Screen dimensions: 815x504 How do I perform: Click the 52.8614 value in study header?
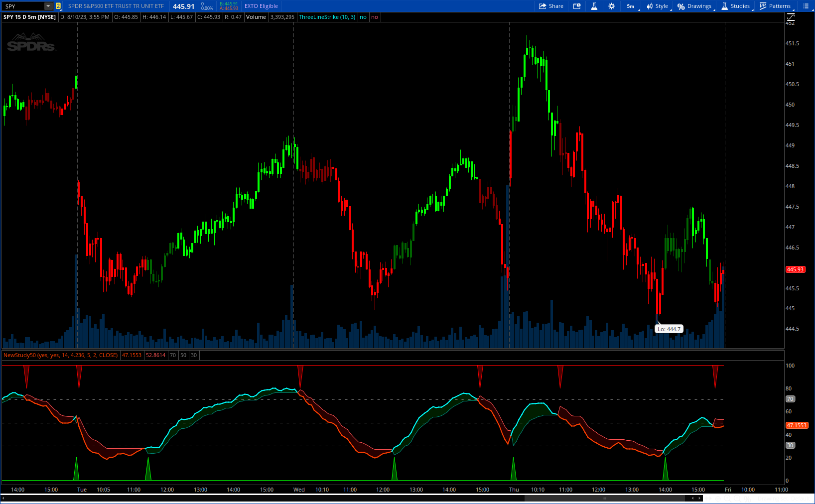[155, 355]
